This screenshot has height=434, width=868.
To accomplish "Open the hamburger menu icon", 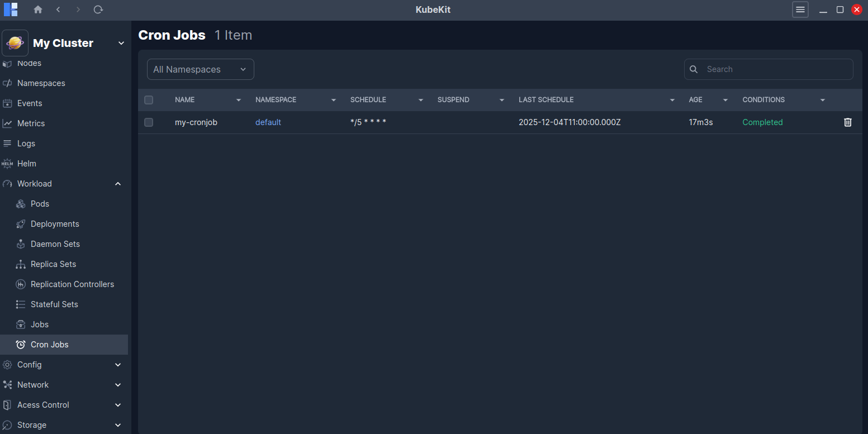I will pyautogui.click(x=800, y=9).
